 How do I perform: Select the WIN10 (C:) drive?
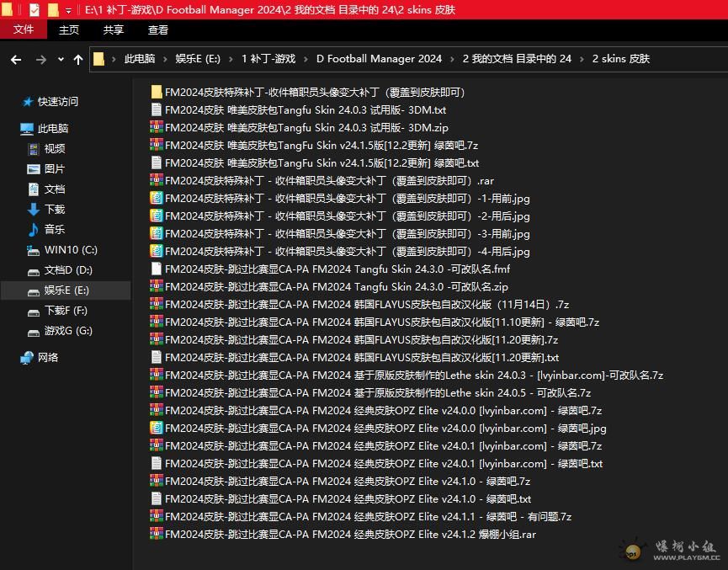pos(71,250)
